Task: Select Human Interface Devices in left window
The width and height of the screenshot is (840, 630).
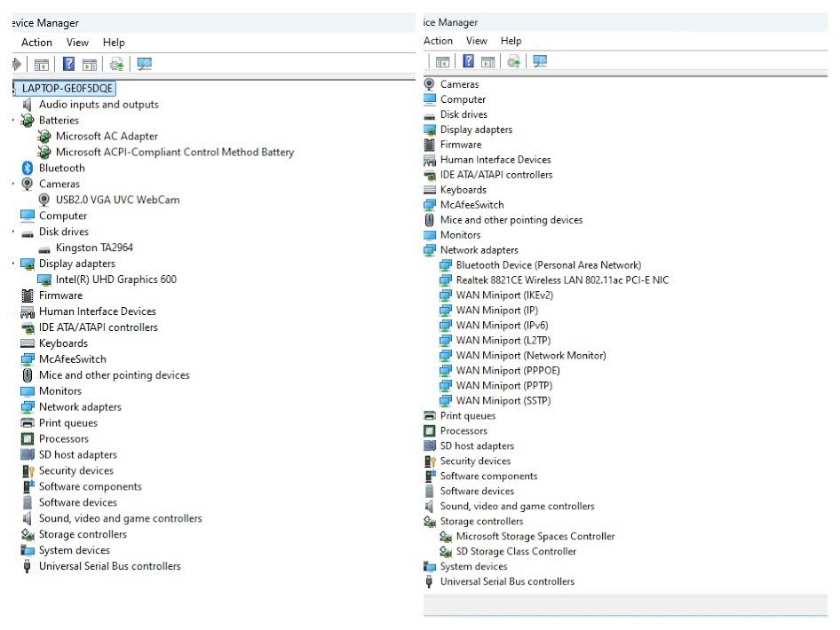Action: 97,311
